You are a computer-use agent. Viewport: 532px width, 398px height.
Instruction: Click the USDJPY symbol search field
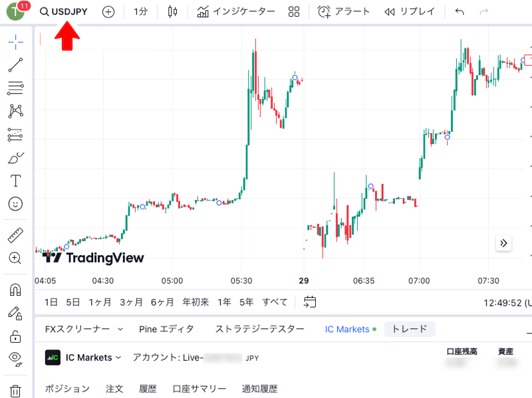pyautogui.click(x=64, y=11)
